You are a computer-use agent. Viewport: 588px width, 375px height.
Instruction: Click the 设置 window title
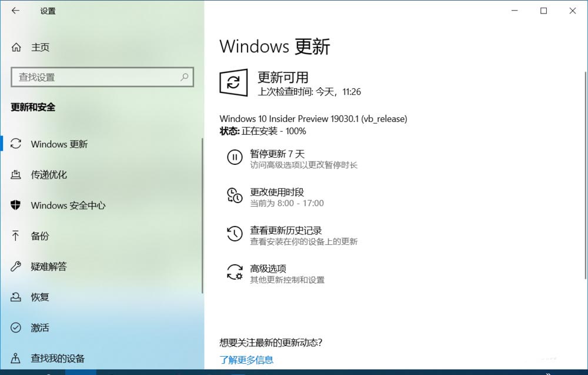coord(48,11)
